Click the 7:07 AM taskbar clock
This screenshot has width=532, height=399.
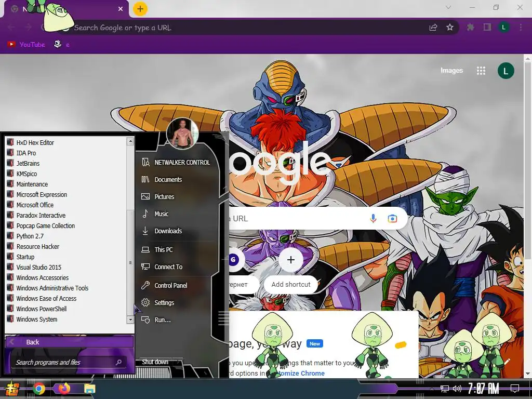pyautogui.click(x=484, y=389)
